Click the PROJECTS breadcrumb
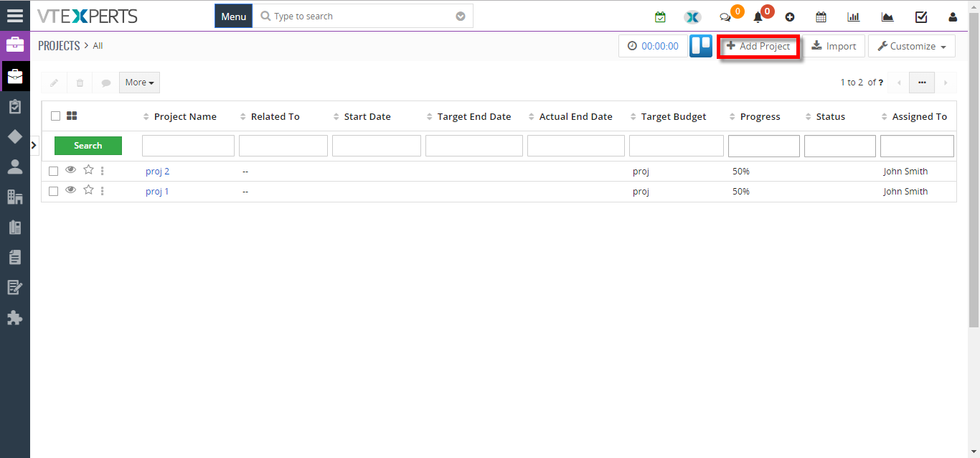This screenshot has height=458, width=980. 59,45
